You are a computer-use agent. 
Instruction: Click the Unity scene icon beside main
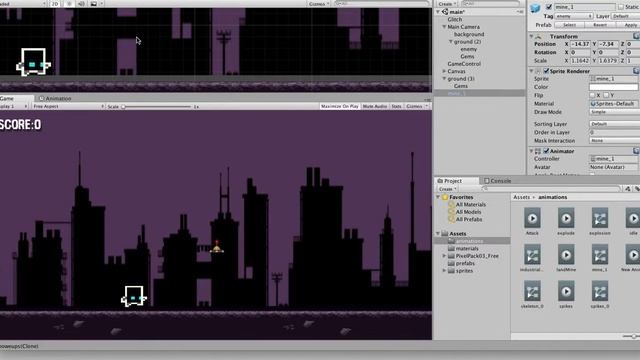445,12
